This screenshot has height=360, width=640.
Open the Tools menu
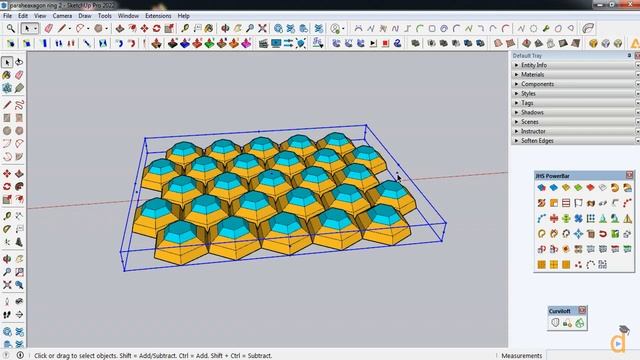point(104,16)
